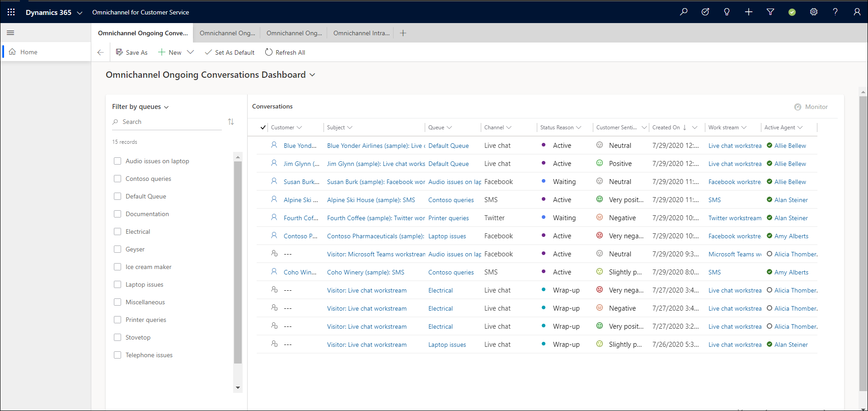Sort queues with the up-down arrow icon

[231, 122]
